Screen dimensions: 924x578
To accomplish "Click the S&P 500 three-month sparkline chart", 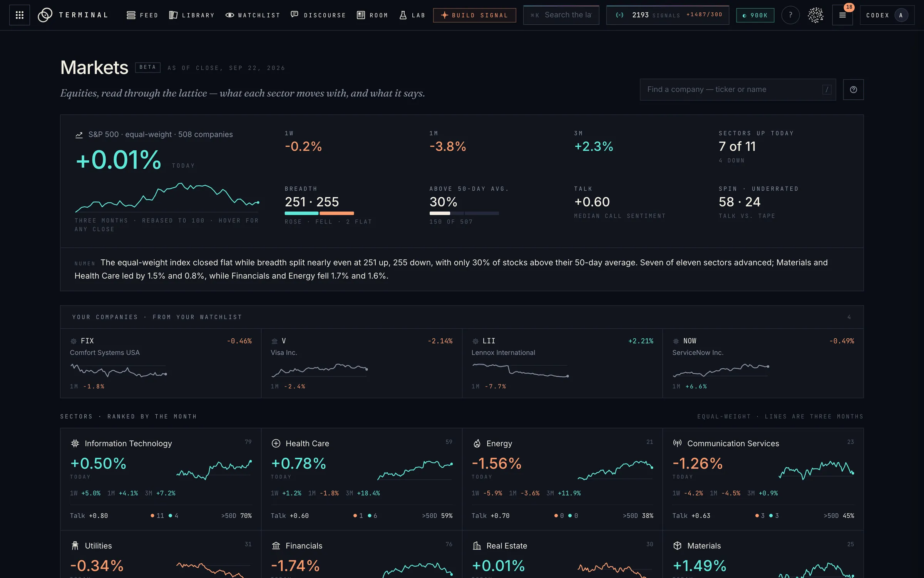I will 167,197.
